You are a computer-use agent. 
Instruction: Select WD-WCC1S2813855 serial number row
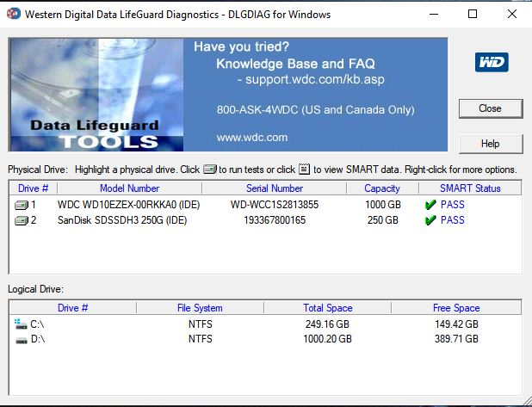[274, 205]
